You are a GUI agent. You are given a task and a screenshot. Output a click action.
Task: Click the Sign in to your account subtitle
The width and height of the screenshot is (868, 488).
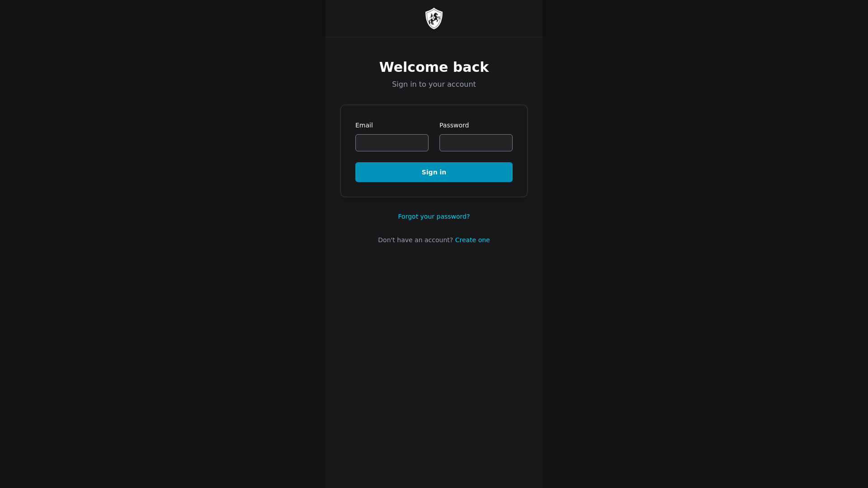point(434,84)
